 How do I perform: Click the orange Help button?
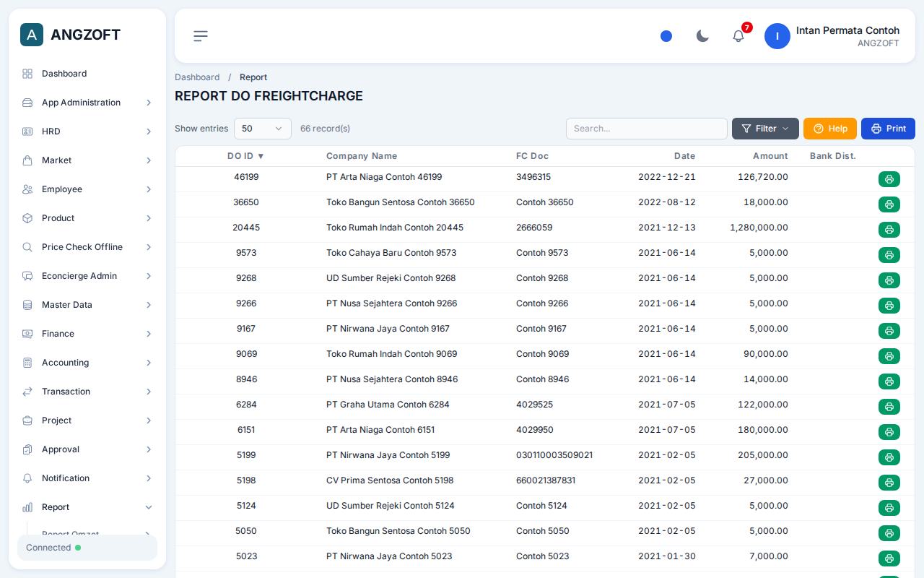[x=830, y=129]
